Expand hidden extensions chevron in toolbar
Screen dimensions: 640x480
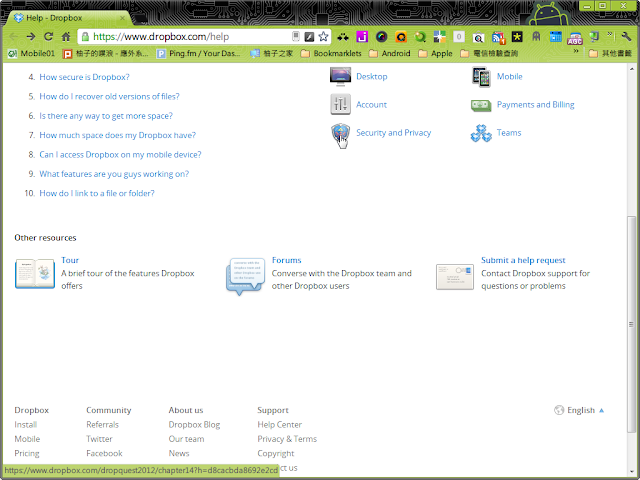pyautogui.click(x=610, y=35)
